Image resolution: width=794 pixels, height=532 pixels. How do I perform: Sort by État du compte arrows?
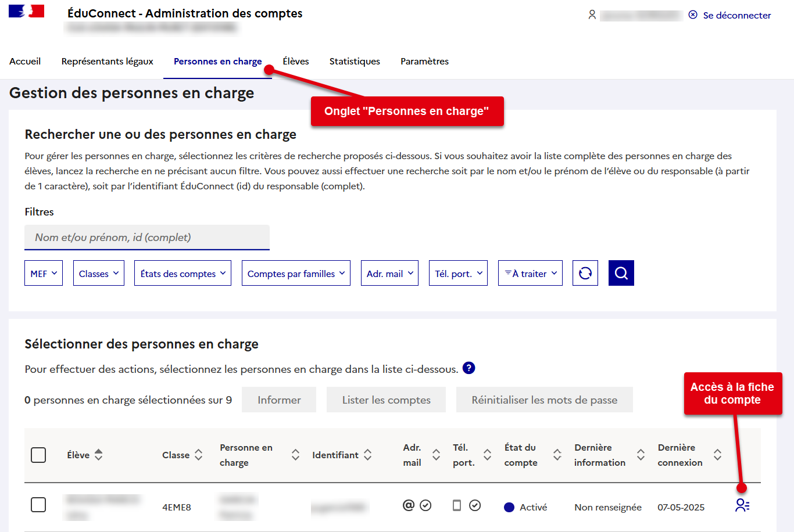[x=557, y=455]
